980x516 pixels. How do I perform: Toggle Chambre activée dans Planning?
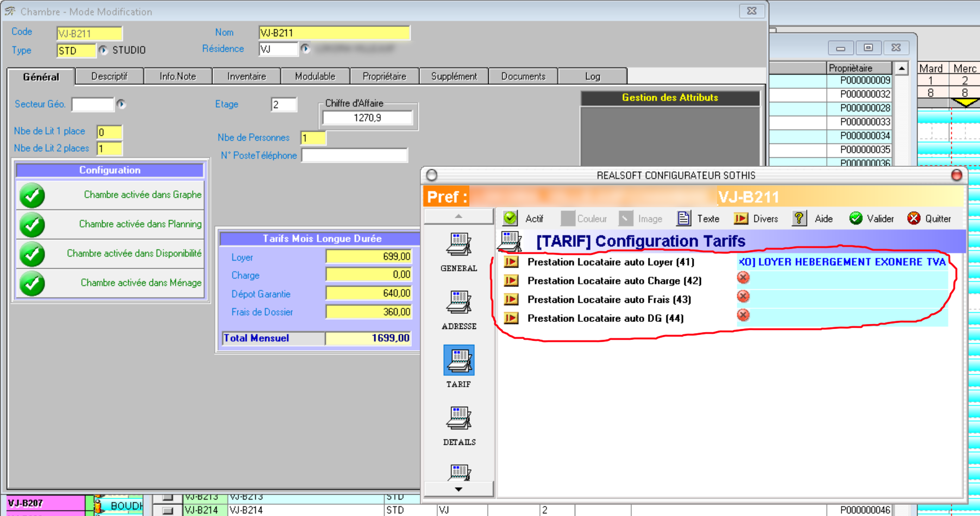tap(32, 225)
